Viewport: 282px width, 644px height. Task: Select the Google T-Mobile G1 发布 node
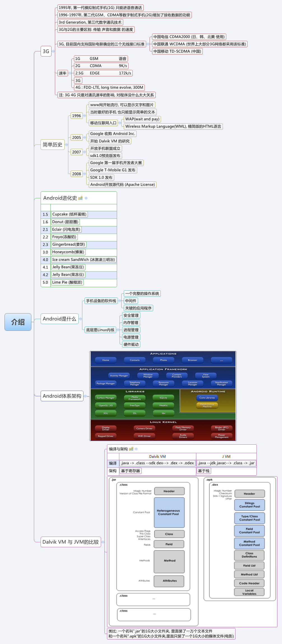coord(113,170)
